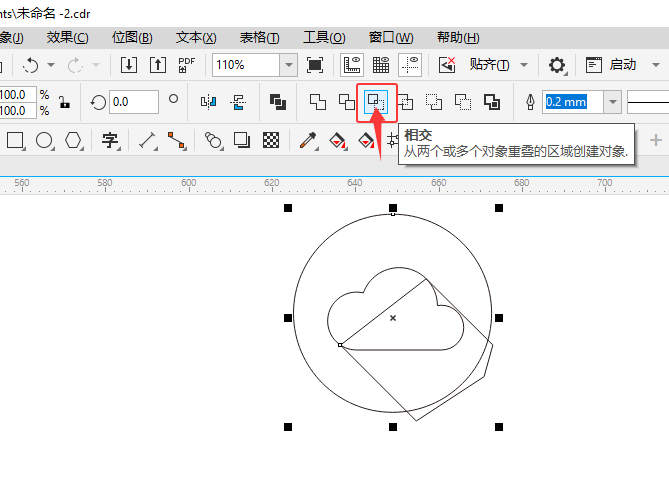Click the 启动 launcher button

tap(611, 65)
